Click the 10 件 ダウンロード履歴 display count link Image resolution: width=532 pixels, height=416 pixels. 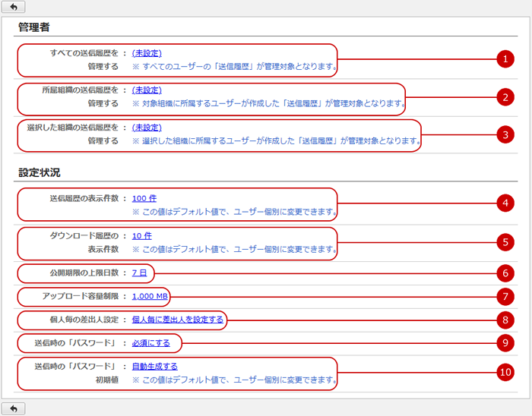[x=141, y=235]
